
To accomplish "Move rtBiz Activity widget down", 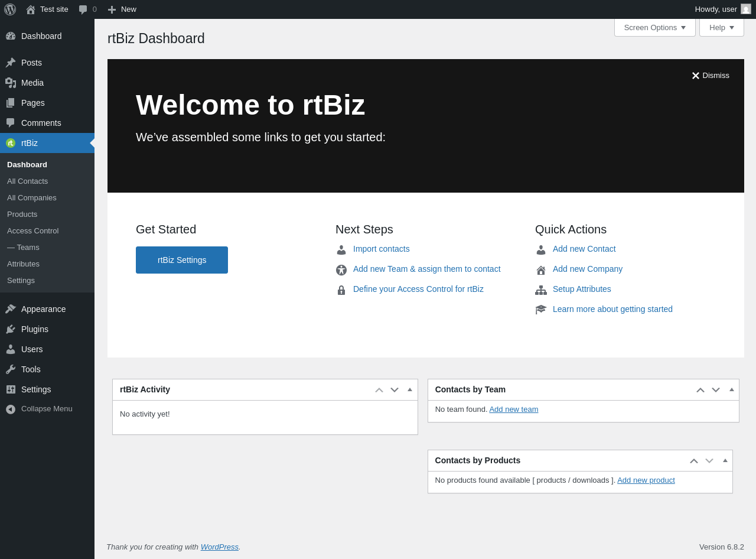I will [x=395, y=390].
